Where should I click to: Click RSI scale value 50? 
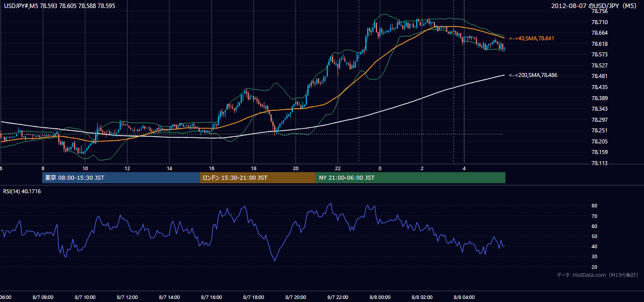pos(594,236)
